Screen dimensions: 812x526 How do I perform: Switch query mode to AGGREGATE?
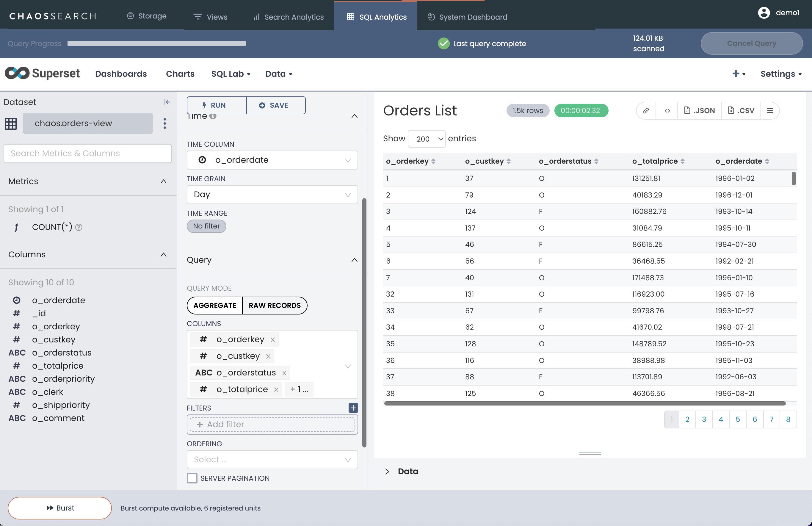(x=215, y=306)
